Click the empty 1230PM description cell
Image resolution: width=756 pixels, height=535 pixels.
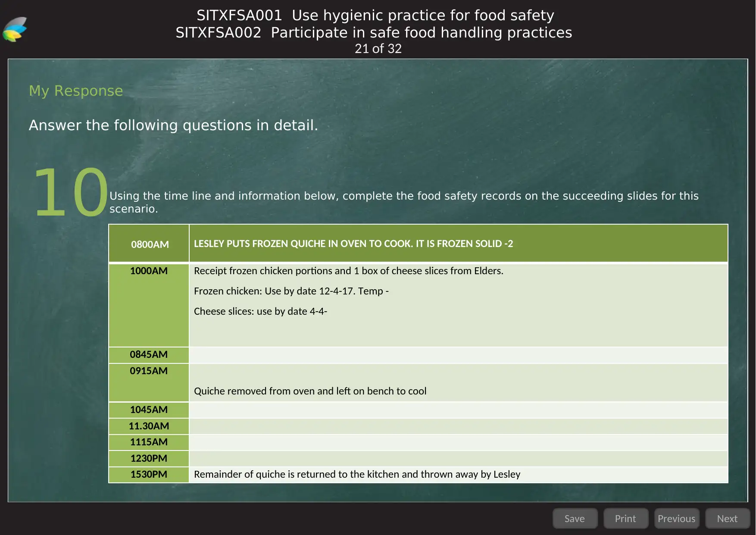tap(459, 459)
